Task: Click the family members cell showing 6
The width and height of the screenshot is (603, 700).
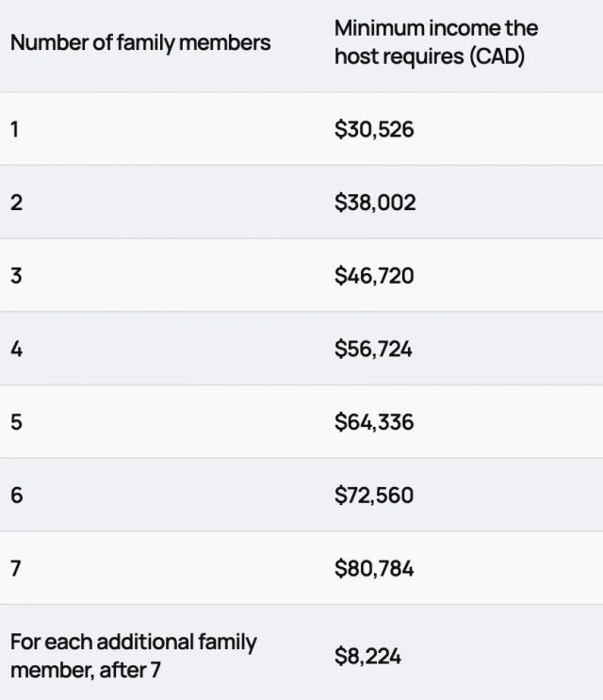Action: (x=15, y=496)
